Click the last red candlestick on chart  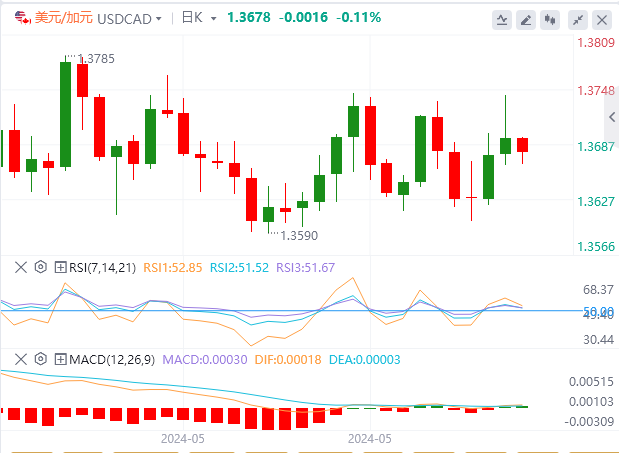click(x=522, y=145)
